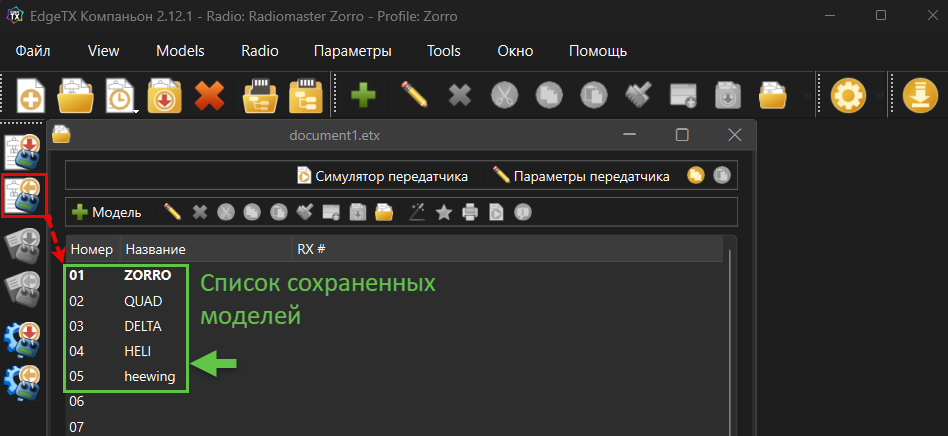This screenshot has width=948, height=436.
Task: Click the pencil edit icon in model toolbar
Action: 172,212
